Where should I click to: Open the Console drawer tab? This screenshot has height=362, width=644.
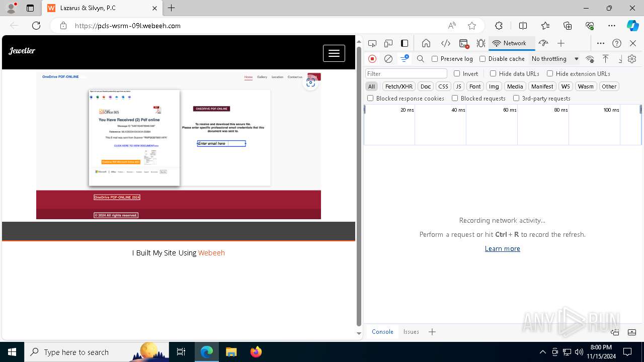pyautogui.click(x=382, y=332)
